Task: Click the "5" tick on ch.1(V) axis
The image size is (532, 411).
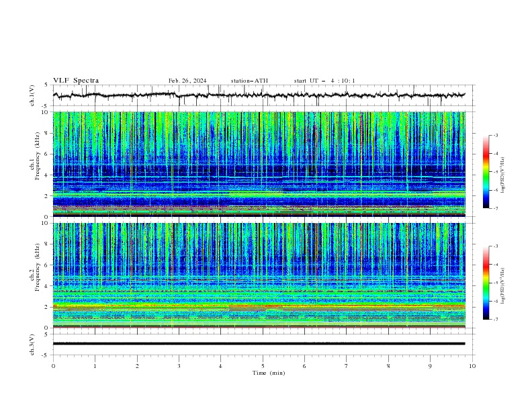Action: tap(46, 85)
